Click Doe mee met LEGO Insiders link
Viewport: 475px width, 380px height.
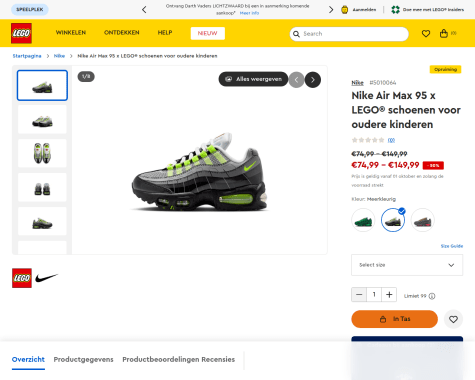(433, 10)
